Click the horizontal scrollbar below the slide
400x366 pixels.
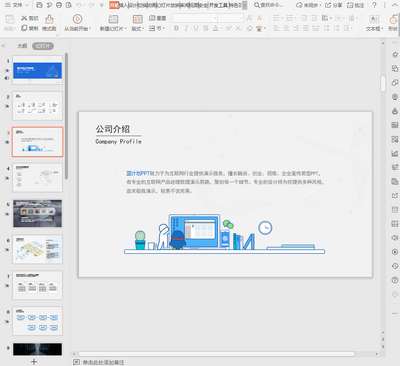pyautogui.click(x=216, y=354)
